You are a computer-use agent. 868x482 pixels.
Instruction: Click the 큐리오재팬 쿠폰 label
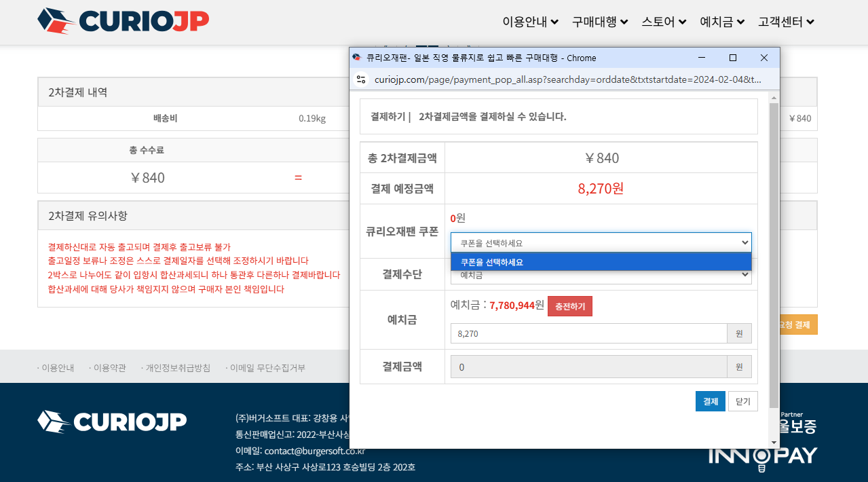pos(402,231)
